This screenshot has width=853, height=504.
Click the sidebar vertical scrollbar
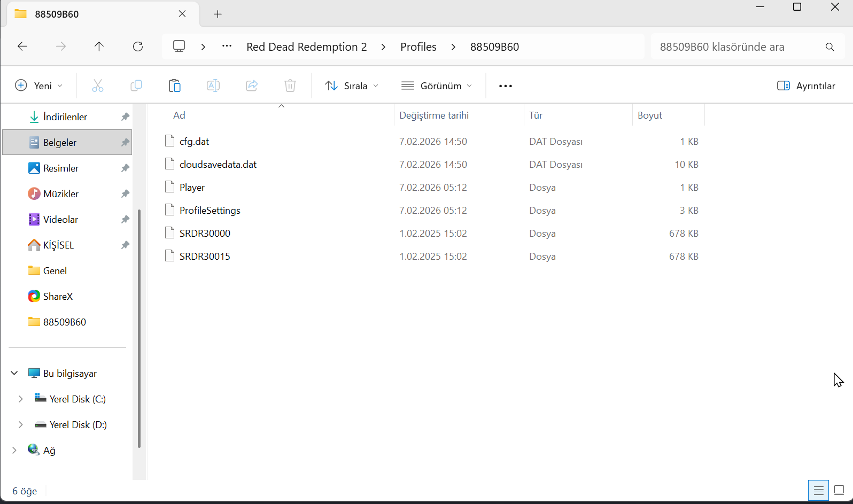pyautogui.click(x=139, y=328)
